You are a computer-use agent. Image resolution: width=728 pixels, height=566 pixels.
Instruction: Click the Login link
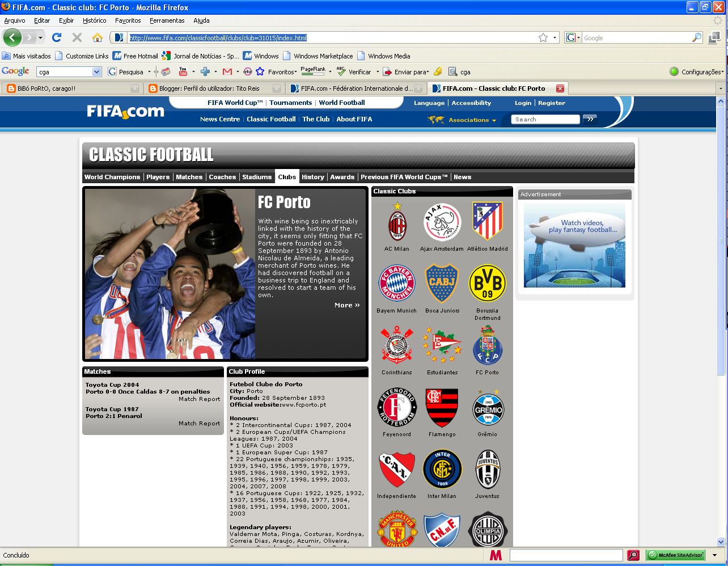[x=523, y=103]
